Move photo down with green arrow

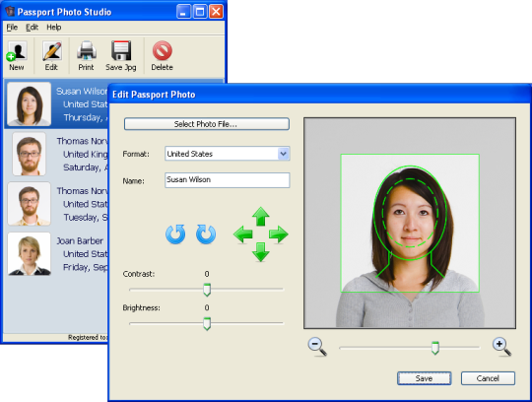pyautogui.click(x=260, y=252)
